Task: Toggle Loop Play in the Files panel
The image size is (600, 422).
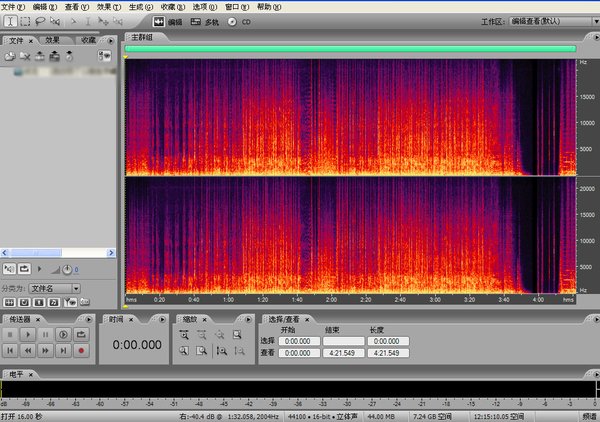Action: click(24, 269)
